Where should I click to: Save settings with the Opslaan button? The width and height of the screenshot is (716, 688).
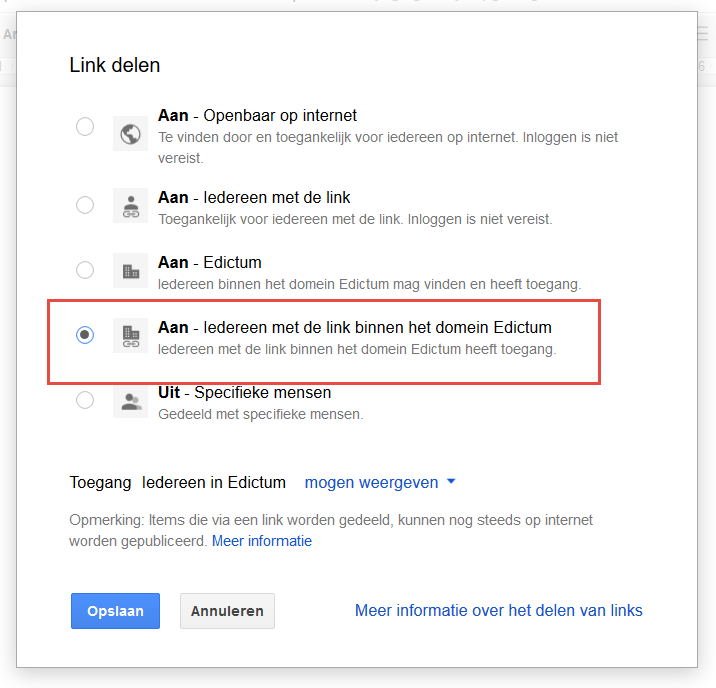coord(116,611)
